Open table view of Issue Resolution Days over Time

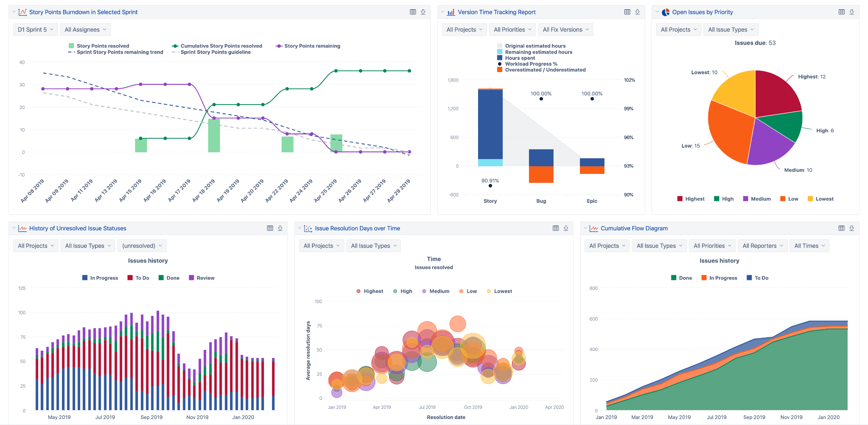tap(556, 228)
